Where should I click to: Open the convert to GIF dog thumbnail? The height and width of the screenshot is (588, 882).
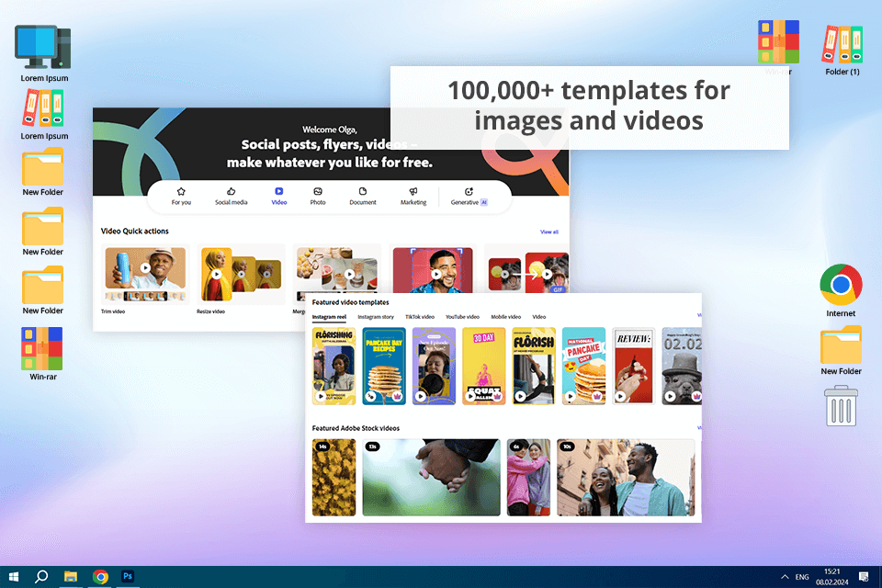528,272
